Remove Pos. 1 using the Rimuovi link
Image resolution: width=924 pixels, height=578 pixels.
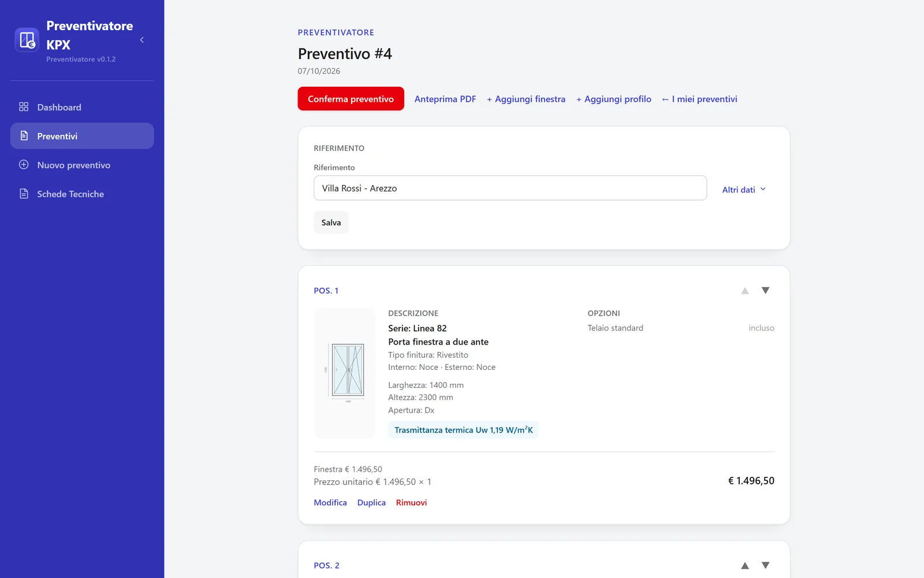(x=411, y=502)
